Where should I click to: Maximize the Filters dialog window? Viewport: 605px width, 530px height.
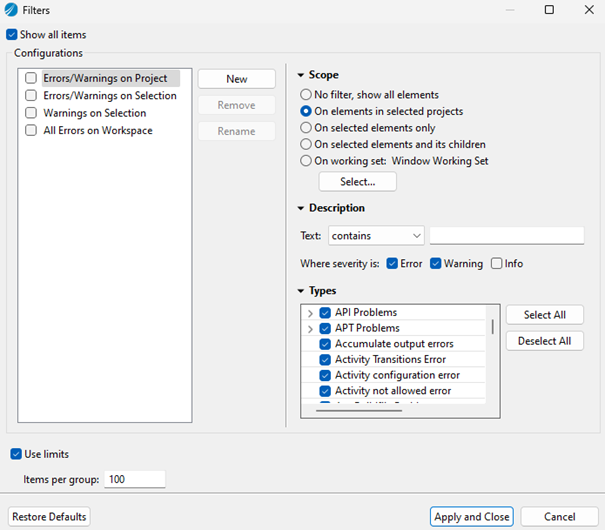549,10
